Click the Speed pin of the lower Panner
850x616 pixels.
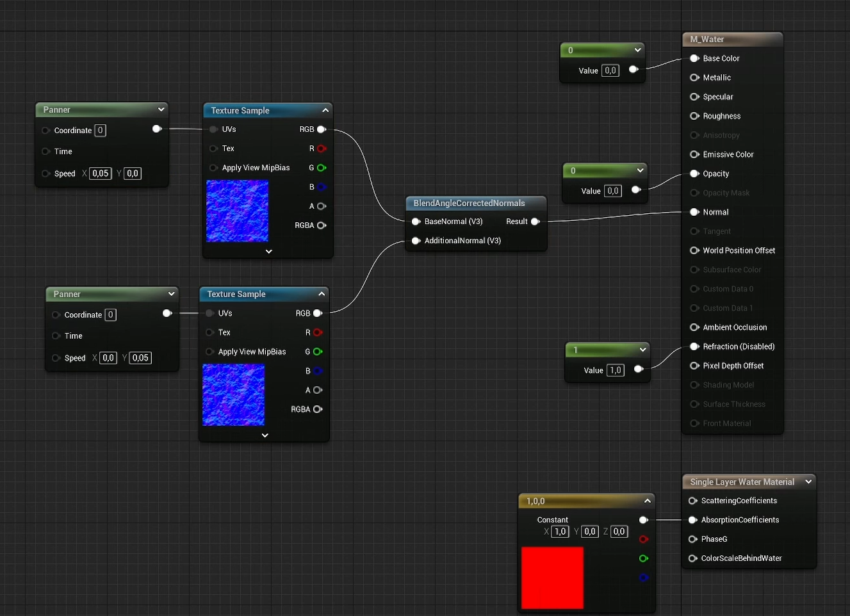56,358
